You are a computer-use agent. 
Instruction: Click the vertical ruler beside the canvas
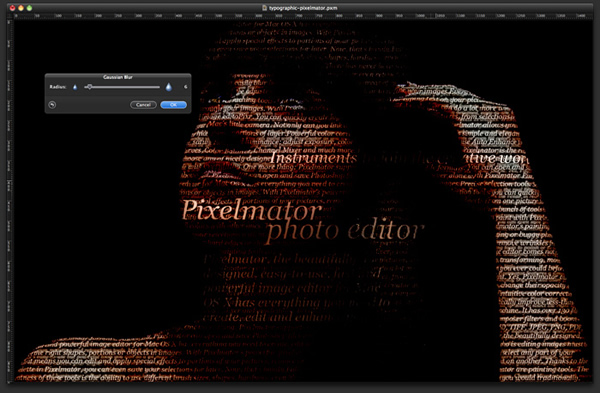coord(10,200)
